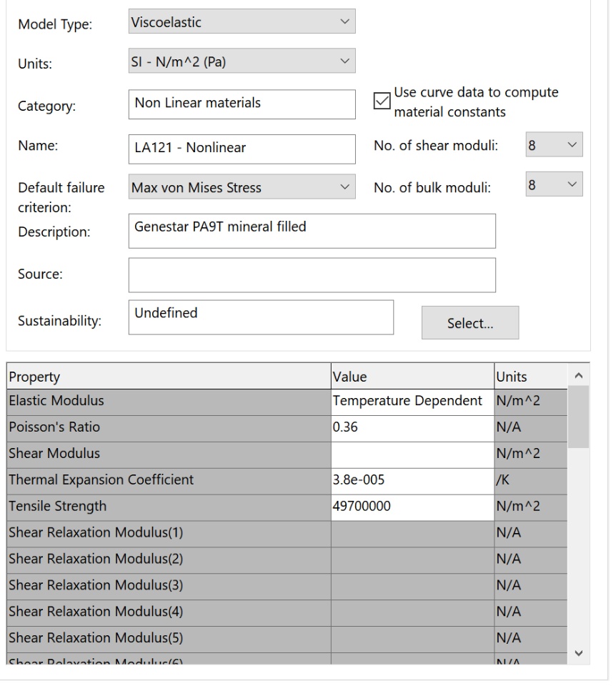Click the Description field Genestar PA9T mineral filled

tap(312, 231)
